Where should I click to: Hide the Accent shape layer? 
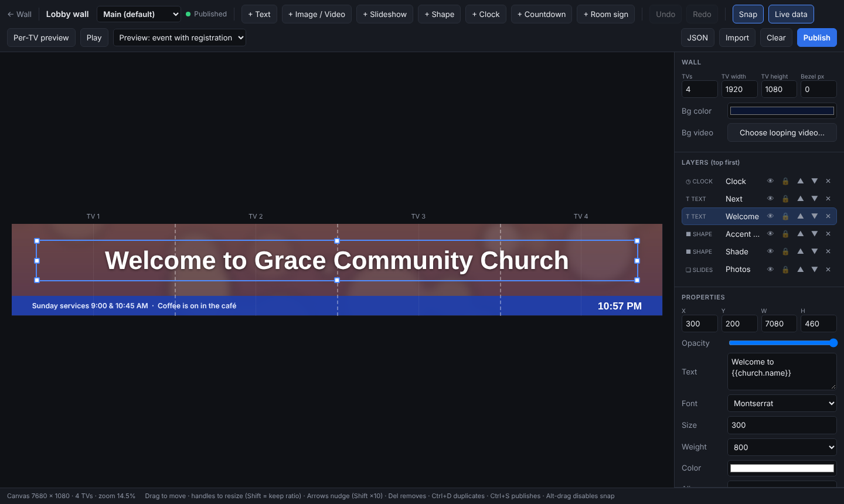tap(770, 234)
